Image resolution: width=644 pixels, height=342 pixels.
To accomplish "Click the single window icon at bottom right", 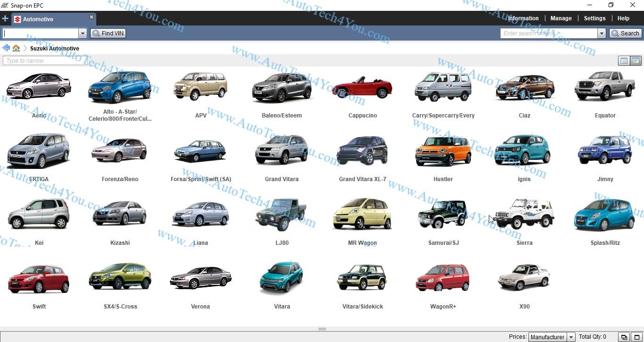I will tap(636, 337).
